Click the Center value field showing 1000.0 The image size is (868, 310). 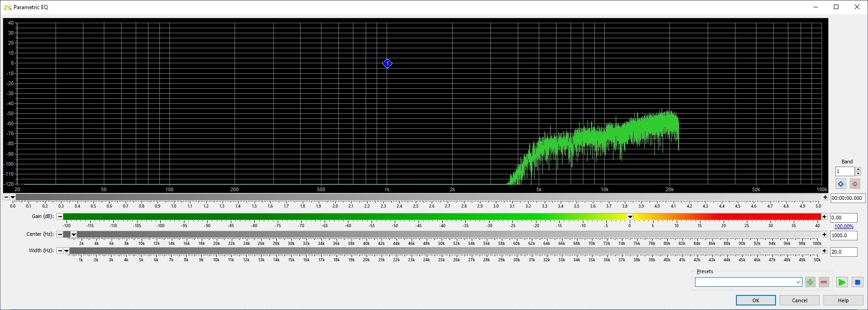coord(843,235)
